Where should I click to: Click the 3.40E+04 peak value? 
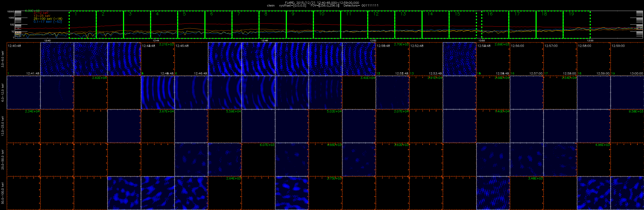click(x=367, y=78)
